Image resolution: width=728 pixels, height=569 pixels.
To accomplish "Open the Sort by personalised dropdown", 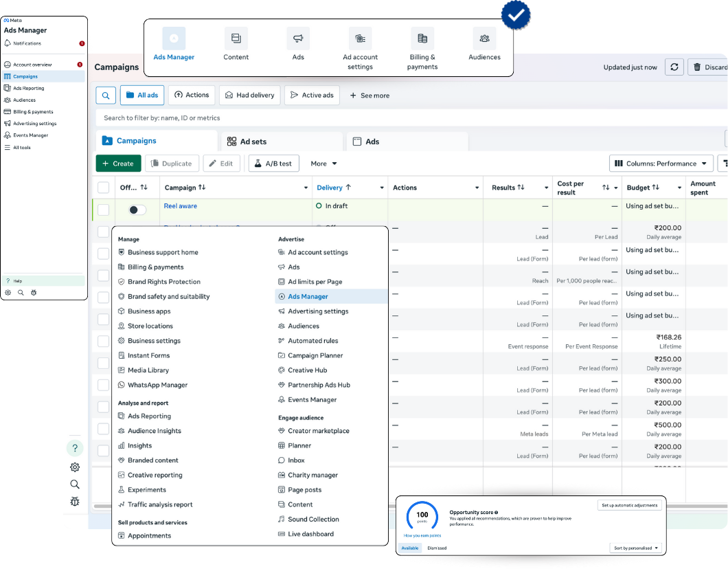I will [636, 548].
